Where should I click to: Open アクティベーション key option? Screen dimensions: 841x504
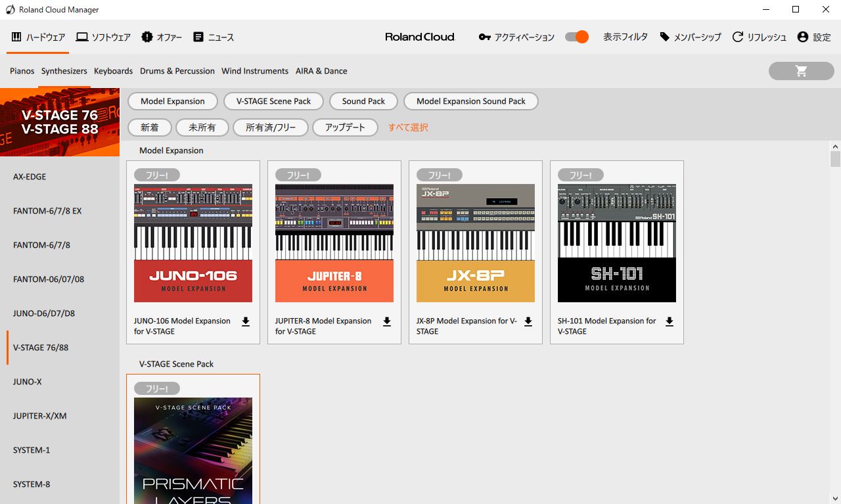pos(516,37)
